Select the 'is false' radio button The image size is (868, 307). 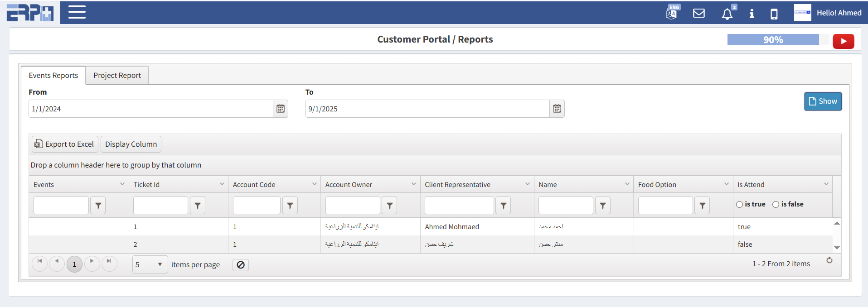(x=776, y=205)
